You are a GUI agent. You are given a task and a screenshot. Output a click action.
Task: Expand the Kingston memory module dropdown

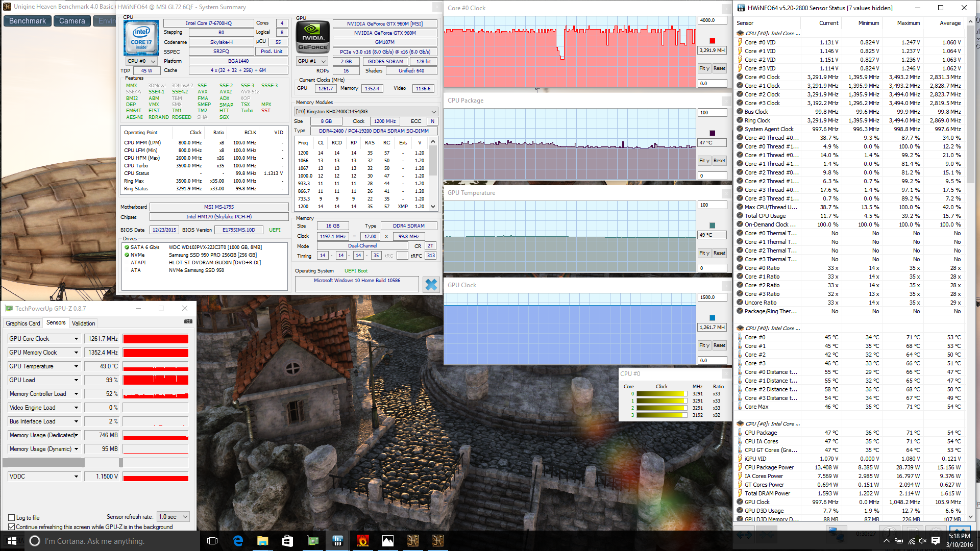click(433, 112)
